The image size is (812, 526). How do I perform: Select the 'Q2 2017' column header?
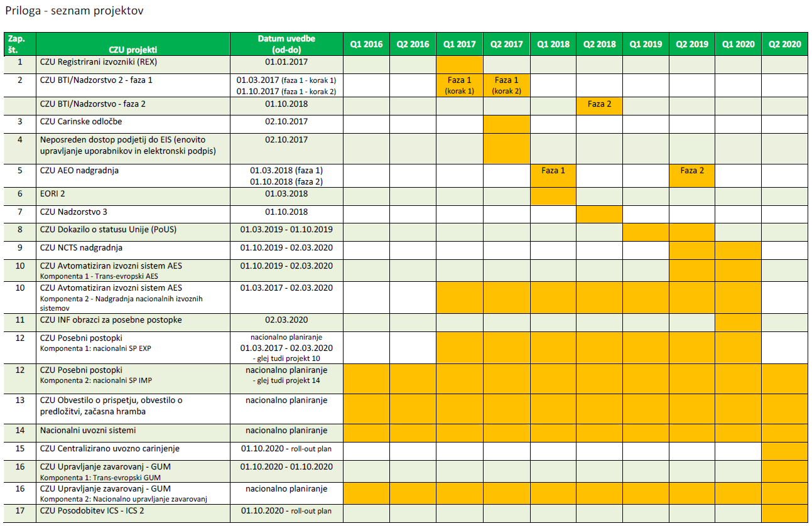coord(506,44)
